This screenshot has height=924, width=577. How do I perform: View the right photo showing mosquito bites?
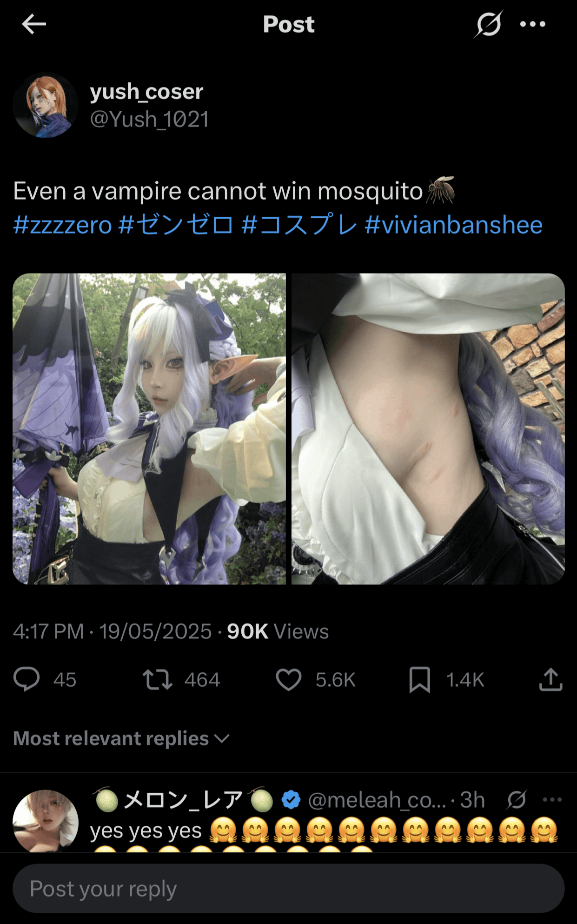pyautogui.click(x=428, y=429)
